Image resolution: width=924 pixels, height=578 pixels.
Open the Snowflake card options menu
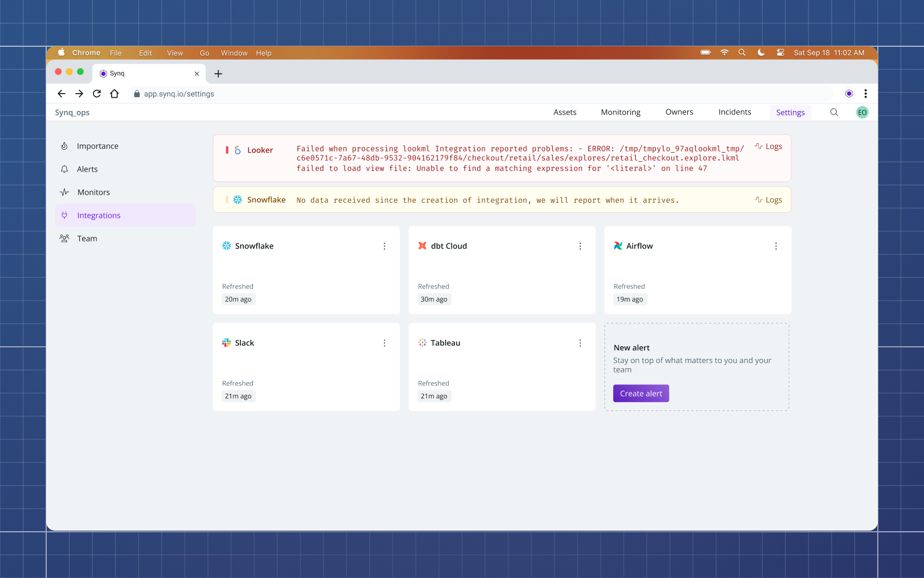coord(385,246)
